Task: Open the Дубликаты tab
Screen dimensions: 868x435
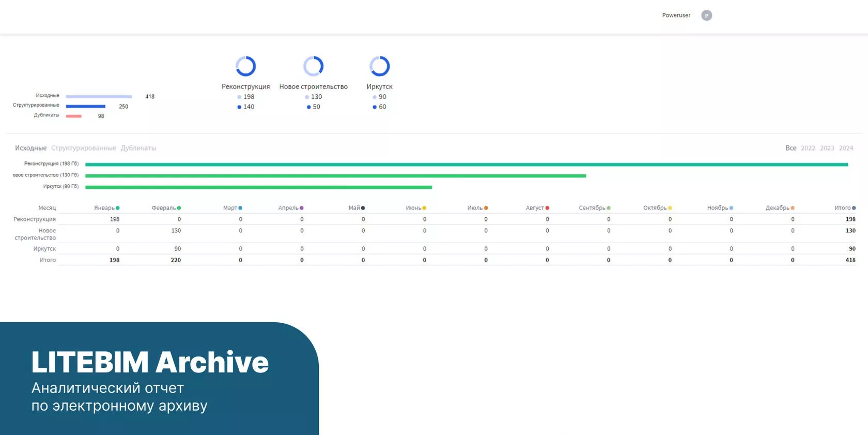Action: coord(138,148)
